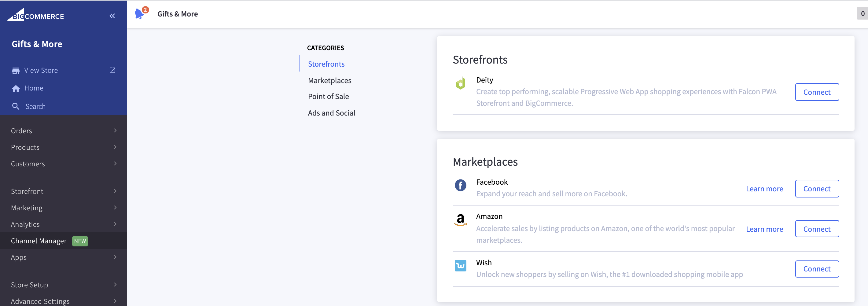Expand the Analytics chevron
The image size is (868, 306).
point(115,224)
